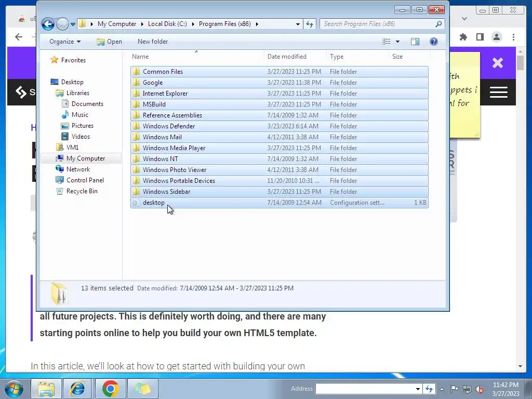Open the taskbar Address dropdown arrow
The height and width of the screenshot is (399, 532).
[x=418, y=389]
